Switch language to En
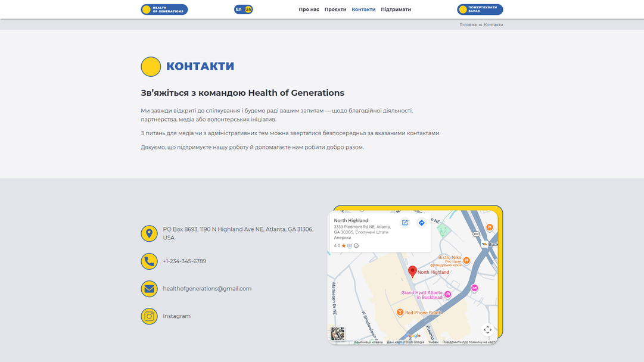The height and width of the screenshot is (362, 644). [x=239, y=10]
